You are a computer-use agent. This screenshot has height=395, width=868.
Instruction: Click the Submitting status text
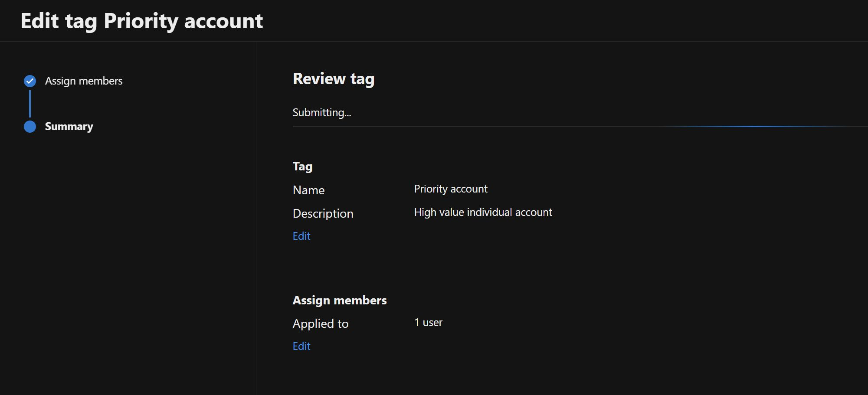coord(321,112)
